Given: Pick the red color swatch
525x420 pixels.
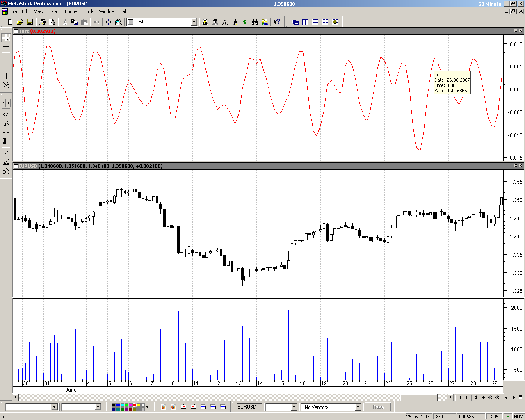Looking at the screenshot, I should point(135,405).
